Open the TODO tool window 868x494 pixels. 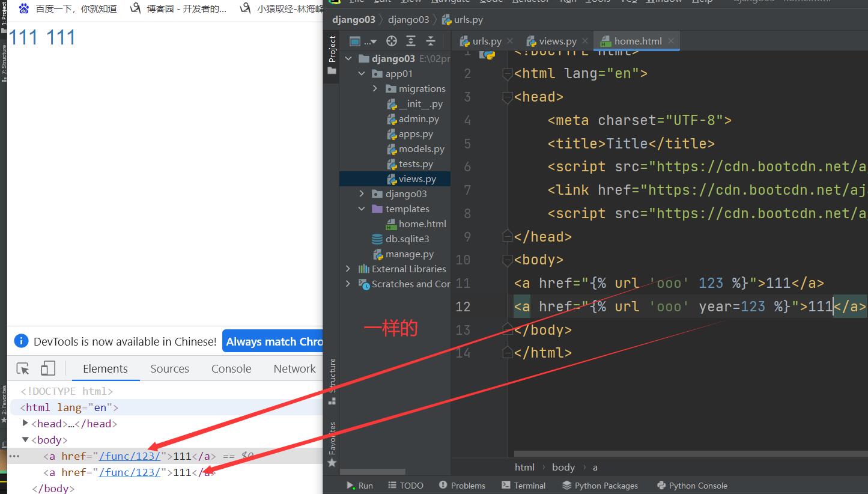(x=405, y=486)
